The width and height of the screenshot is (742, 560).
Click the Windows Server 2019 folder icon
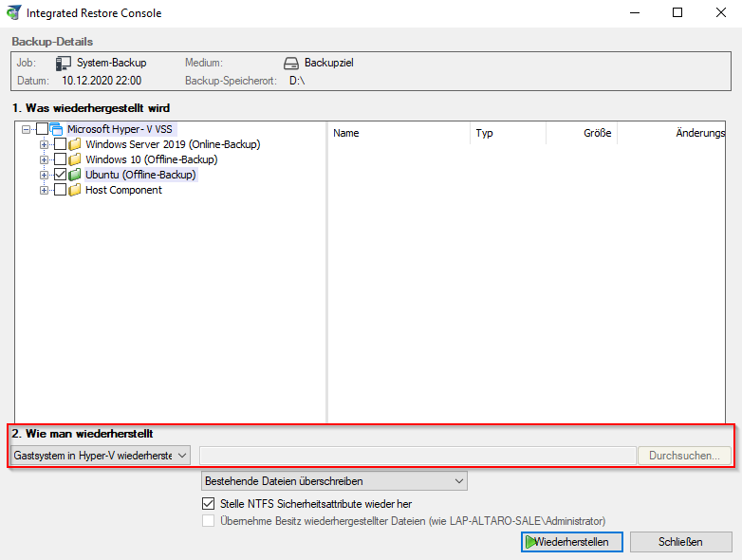[x=75, y=144]
